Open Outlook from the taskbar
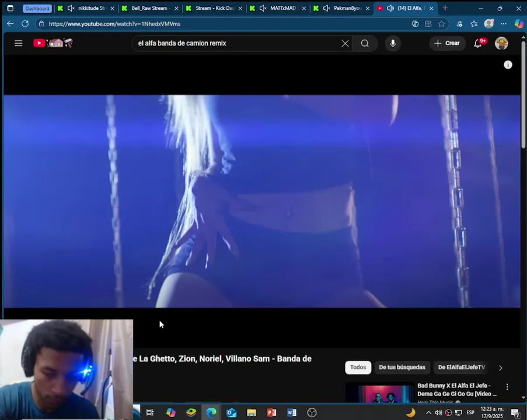527x420 pixels. (x=231, y=412)
